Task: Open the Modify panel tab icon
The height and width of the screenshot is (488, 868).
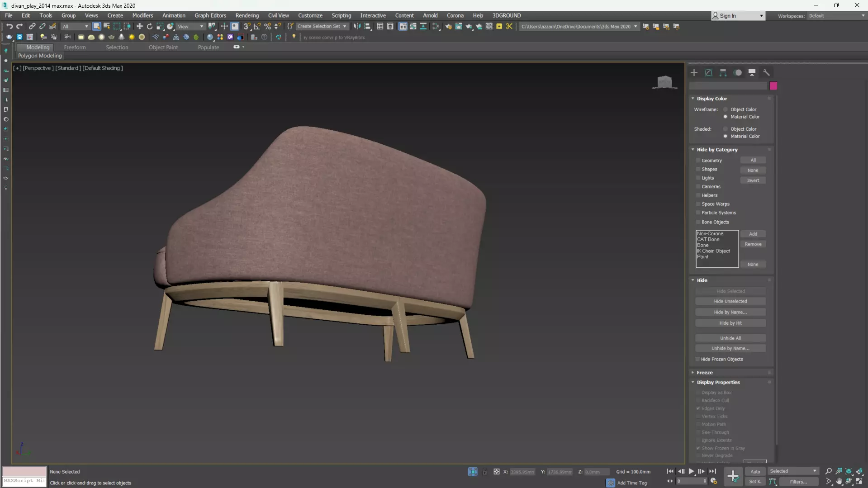Action: pos(709,72)
